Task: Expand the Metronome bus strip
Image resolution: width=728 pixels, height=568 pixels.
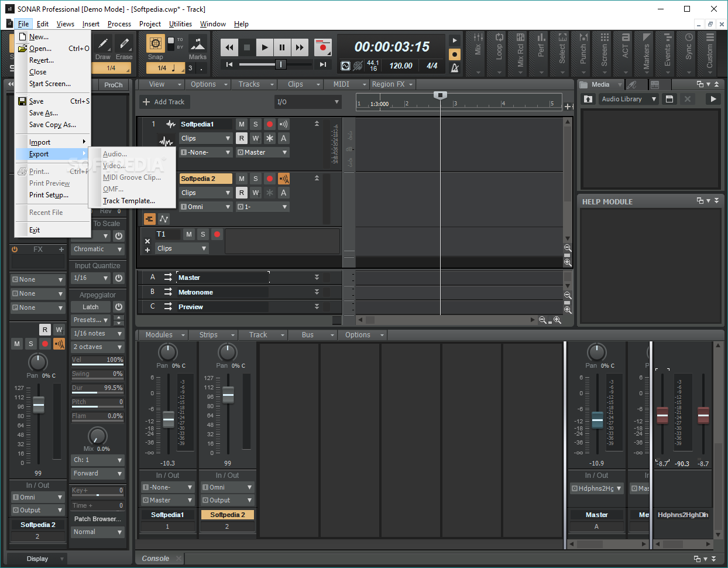Action: click(x=317, y=292)
